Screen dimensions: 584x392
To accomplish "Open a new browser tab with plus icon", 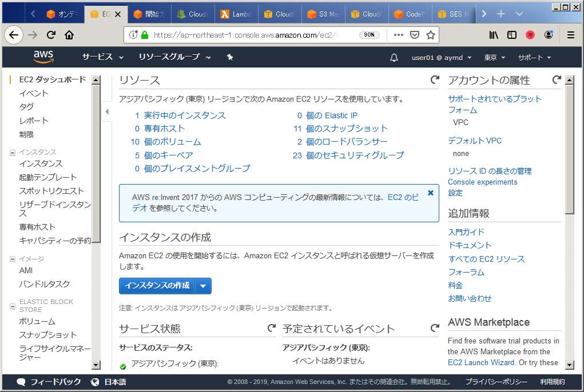I will coord(501,14).
